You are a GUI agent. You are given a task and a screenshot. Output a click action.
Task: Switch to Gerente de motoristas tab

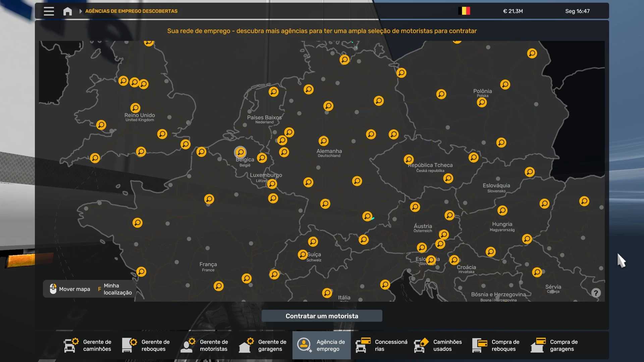[x=205, y=345]
